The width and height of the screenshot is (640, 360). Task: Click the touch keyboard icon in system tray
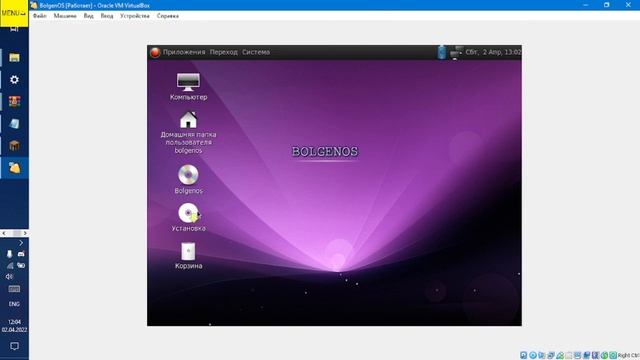point(14,289)
